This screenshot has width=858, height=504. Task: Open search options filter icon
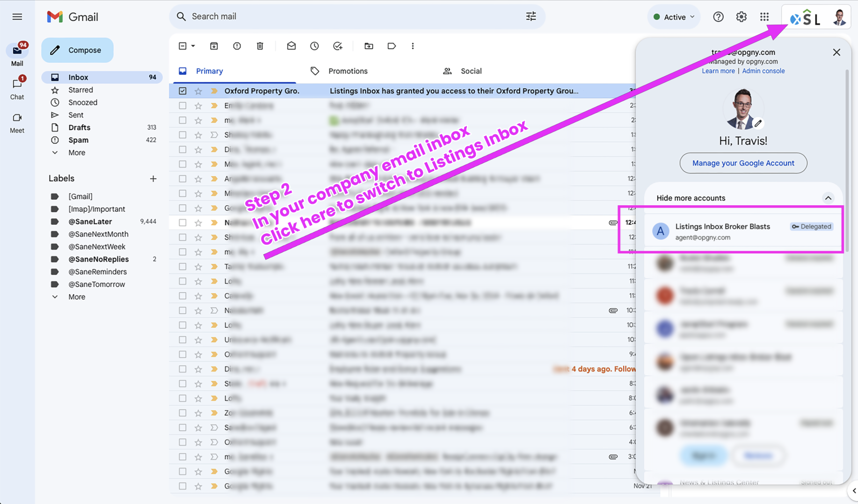click(x=531, y=16)
